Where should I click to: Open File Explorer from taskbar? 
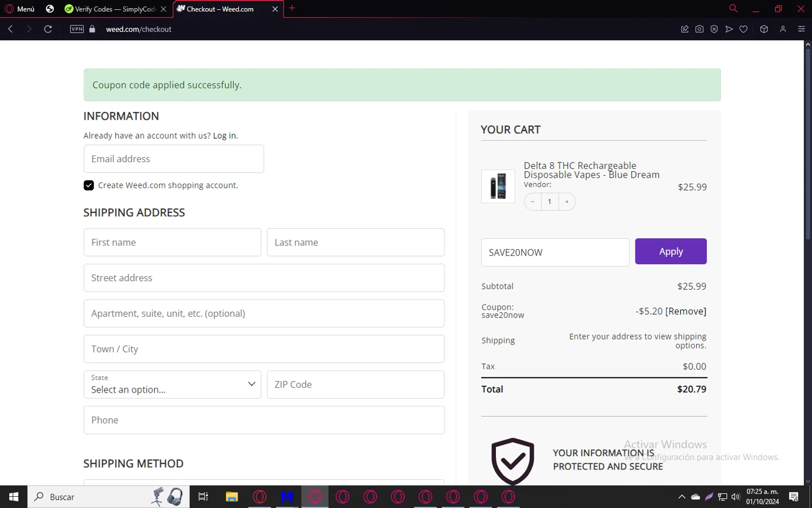pyautogui.click(x=232, y=497)
